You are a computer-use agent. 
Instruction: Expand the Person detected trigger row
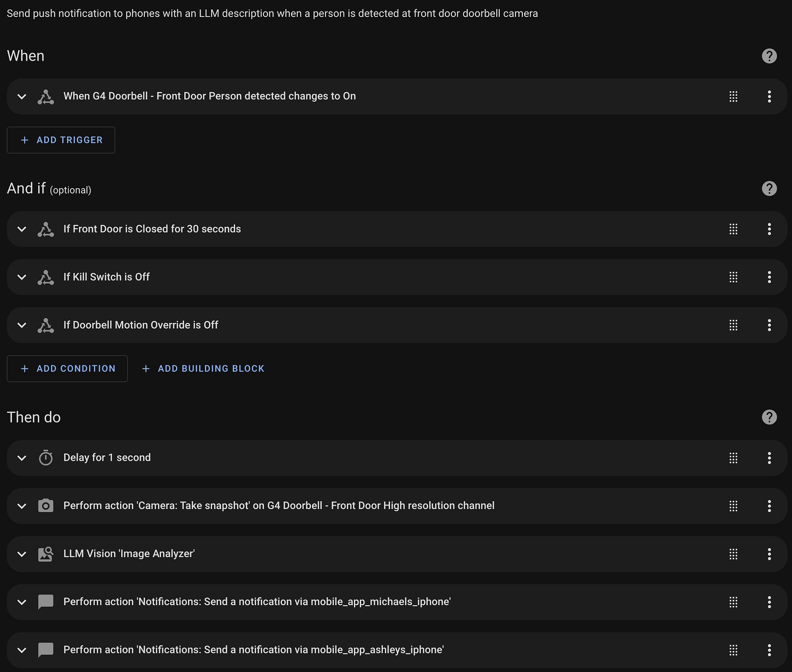(x=22, y=97)
